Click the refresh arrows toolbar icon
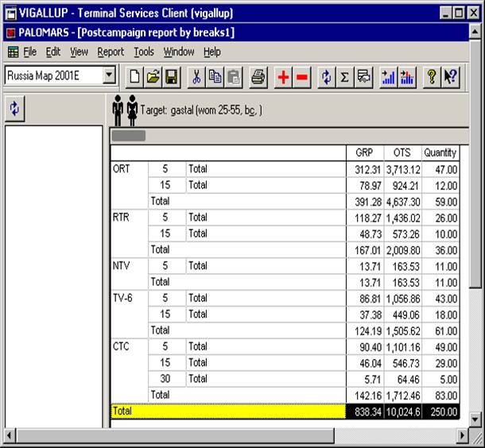 pos(326,76)
